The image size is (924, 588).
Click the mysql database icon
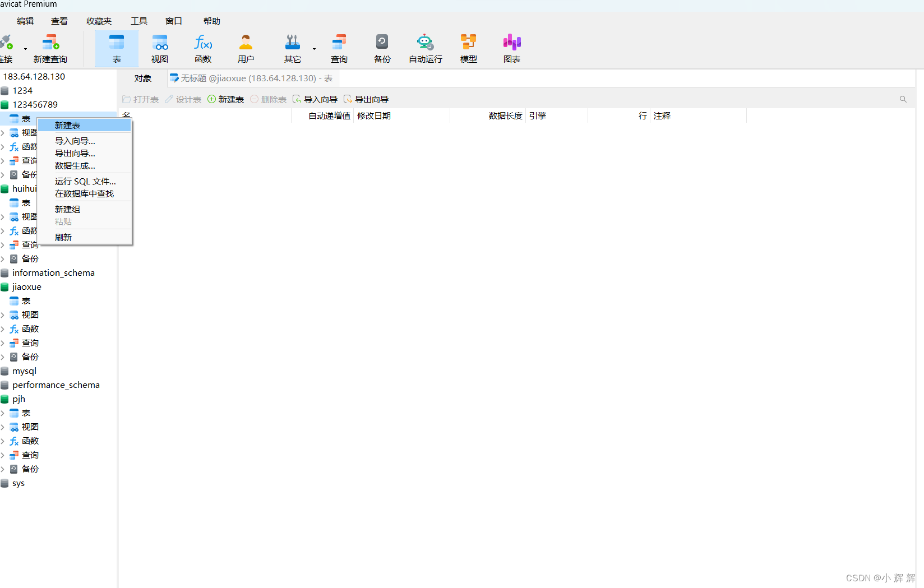tap(5, 371)
